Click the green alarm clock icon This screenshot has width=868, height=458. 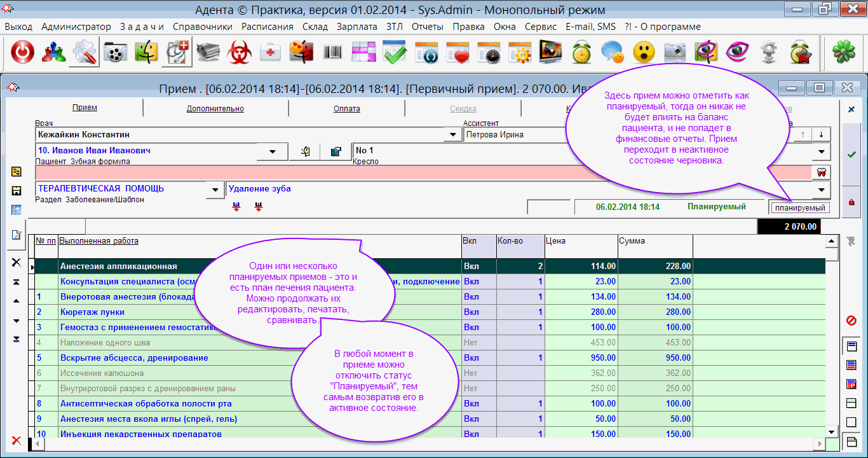[x=581, y=53]
